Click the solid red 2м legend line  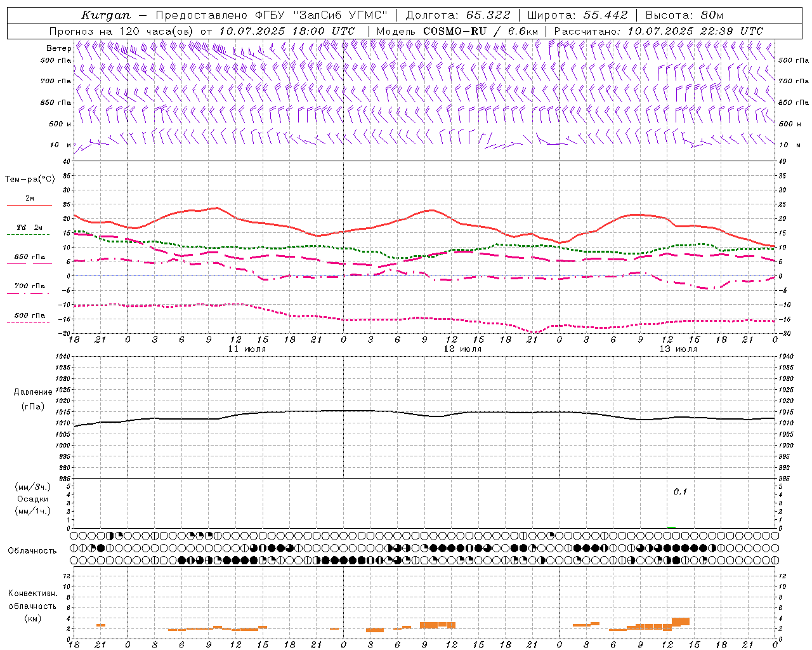[x=29, y=205]
